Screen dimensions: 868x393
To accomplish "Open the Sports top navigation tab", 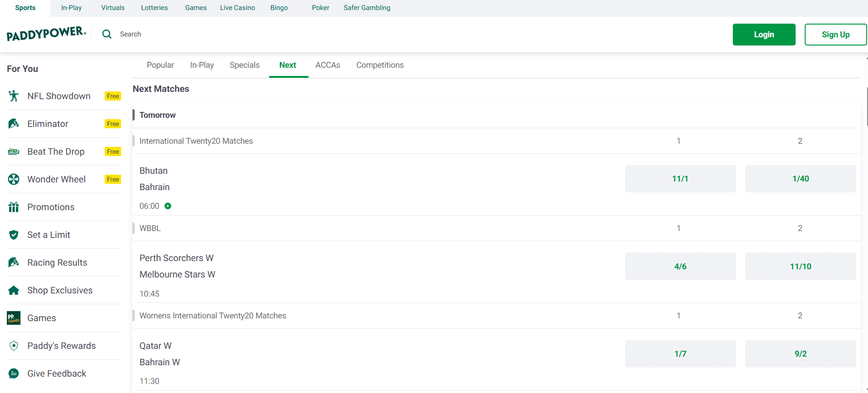I will 25,8.
